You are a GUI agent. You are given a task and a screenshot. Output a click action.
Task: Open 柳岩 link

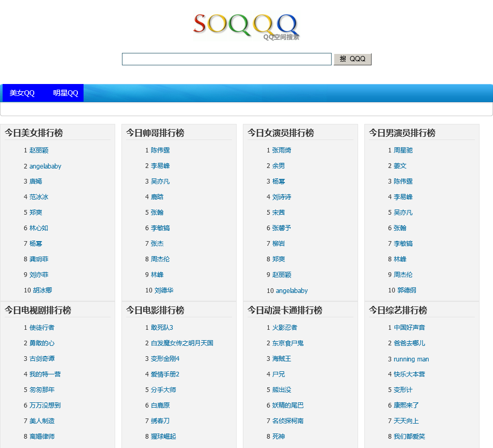278,244
